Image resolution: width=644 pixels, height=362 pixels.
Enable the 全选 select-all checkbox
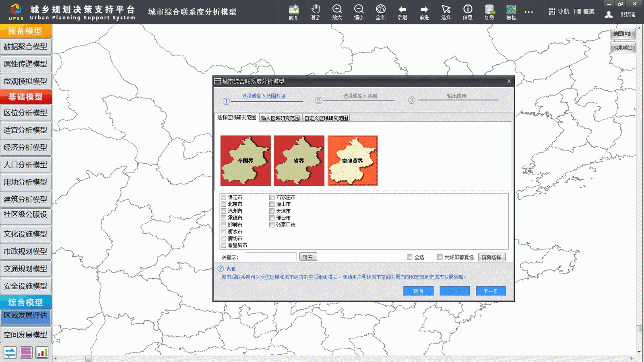point(410,257)
